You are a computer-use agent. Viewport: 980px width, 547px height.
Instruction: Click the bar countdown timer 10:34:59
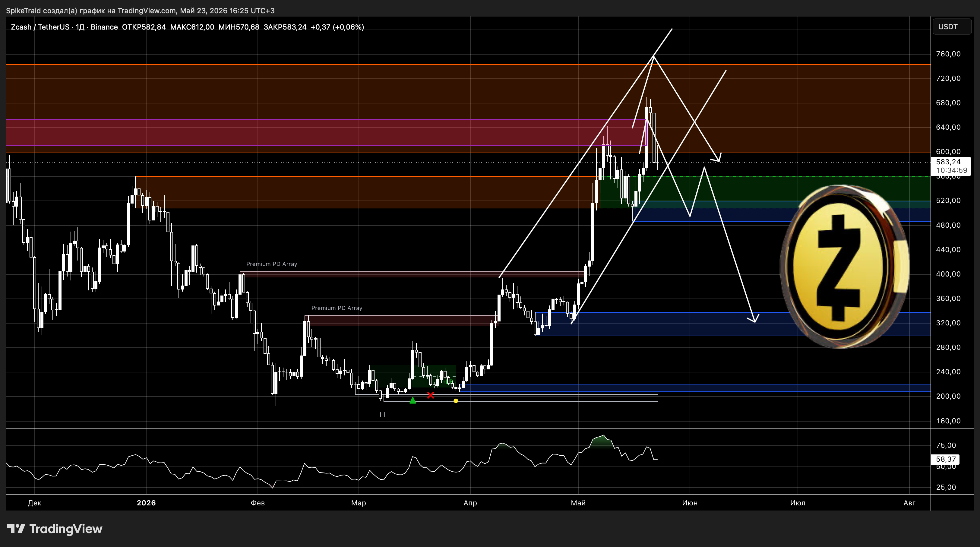(x=951, y=170)
